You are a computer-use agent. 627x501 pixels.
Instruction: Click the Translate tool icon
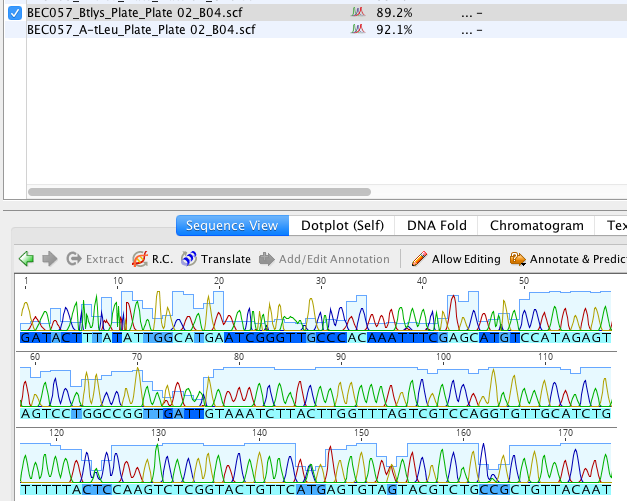(x=189, y=259)
